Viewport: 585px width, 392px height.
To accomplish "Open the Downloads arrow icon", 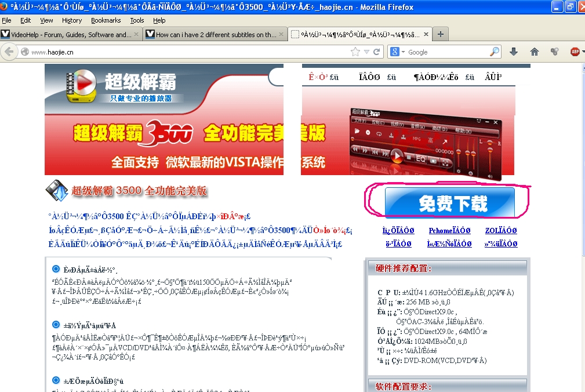I will (514, 52).
